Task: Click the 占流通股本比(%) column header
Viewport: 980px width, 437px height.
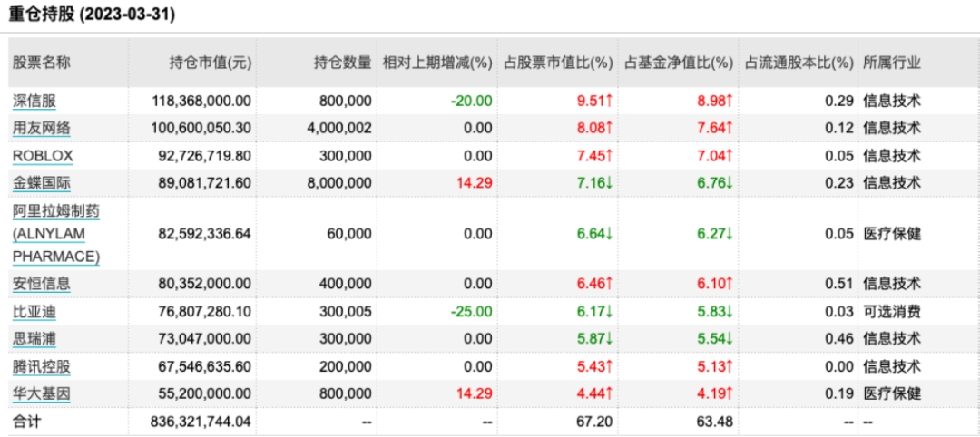Action: tap(799, 63)
